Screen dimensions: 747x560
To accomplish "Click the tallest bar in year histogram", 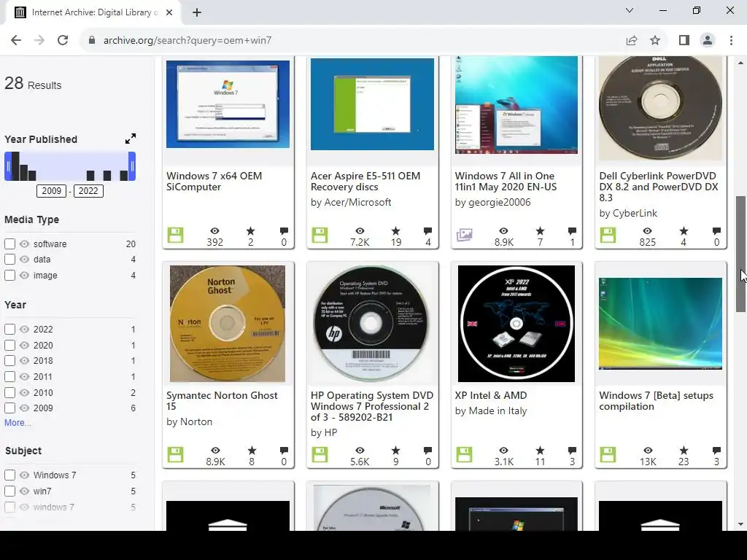I will 15,166.
